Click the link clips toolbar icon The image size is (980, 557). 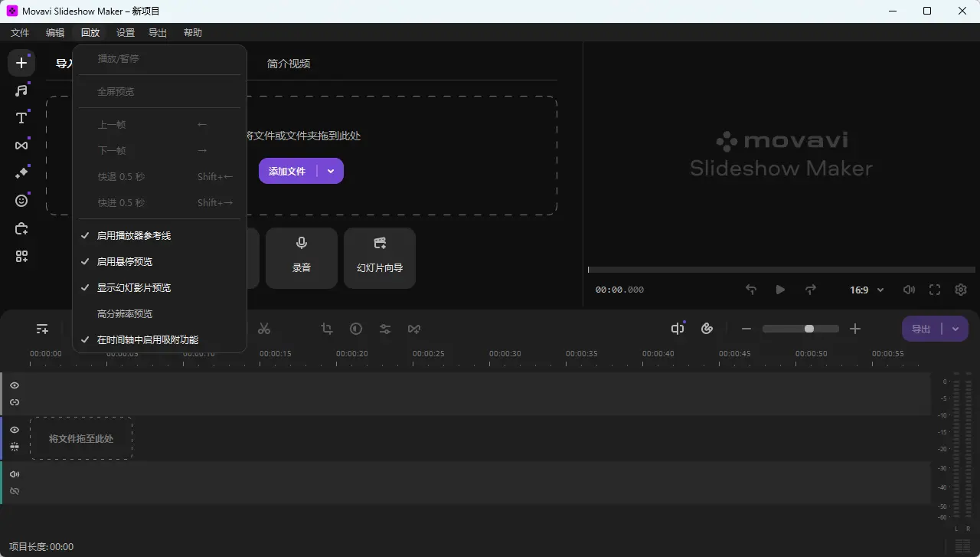click(707, 329)
